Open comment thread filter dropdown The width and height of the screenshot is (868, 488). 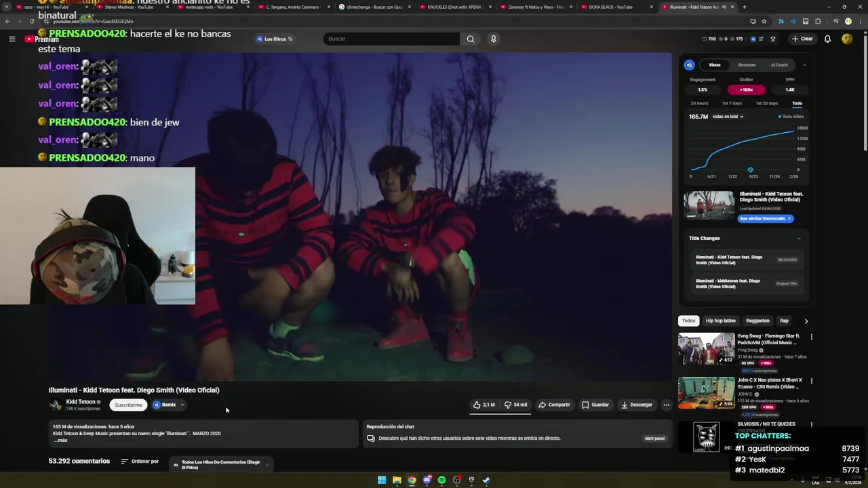[220, 464]
